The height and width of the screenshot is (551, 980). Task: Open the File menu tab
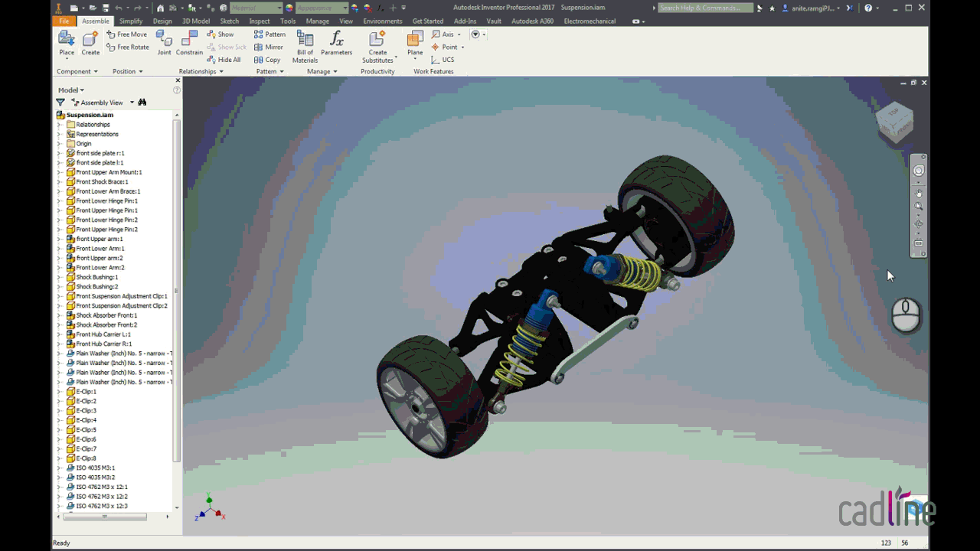(64, 21)
